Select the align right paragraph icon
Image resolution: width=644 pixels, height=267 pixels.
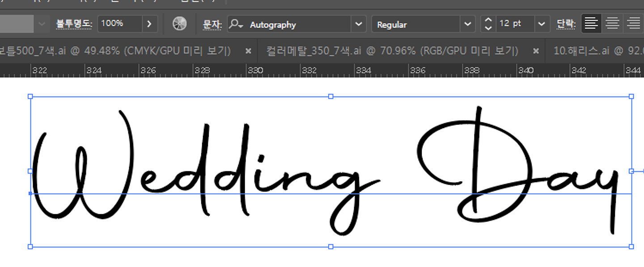[633, 24]
